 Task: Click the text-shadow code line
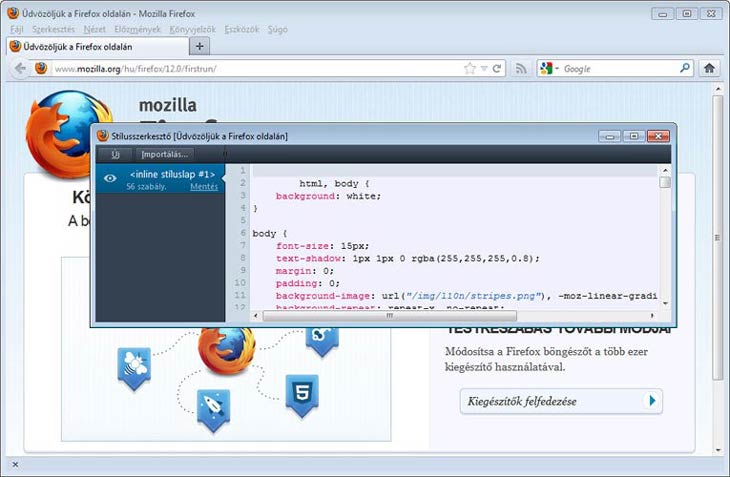(407, 258)
